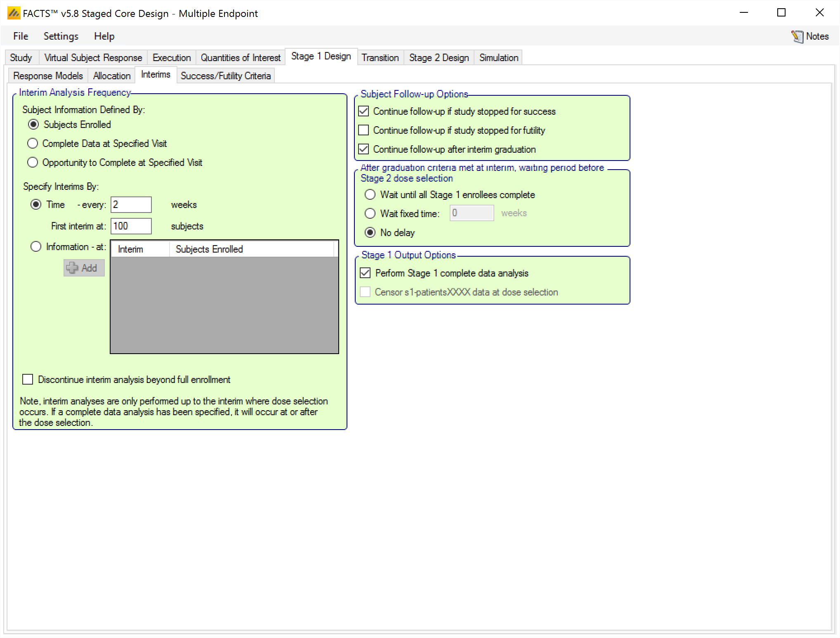
Task: Choose the Information - at radio option
Action: click(36, 247)
